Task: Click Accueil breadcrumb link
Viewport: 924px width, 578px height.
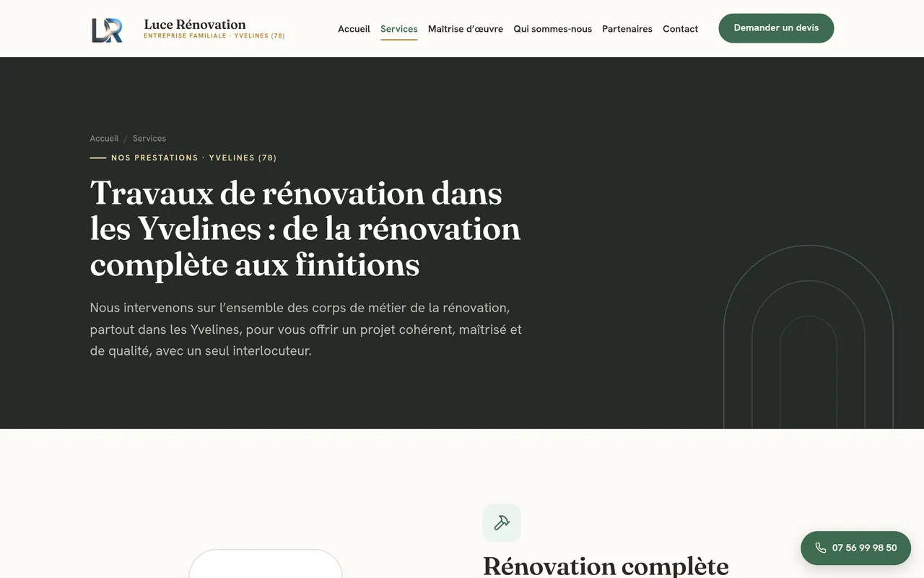Action: point(104,138)
